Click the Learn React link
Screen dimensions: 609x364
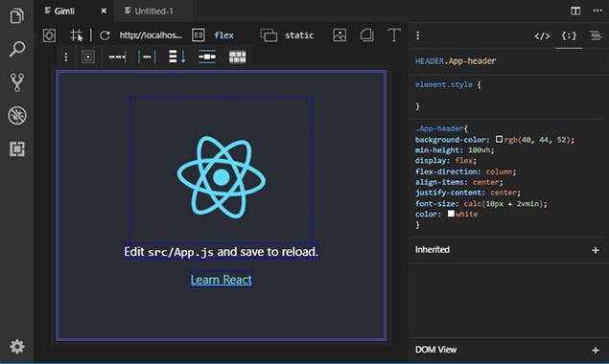tap(221, 280)
